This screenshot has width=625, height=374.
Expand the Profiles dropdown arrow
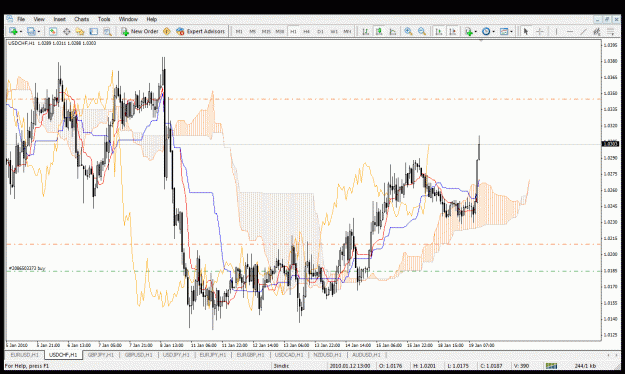38,31
